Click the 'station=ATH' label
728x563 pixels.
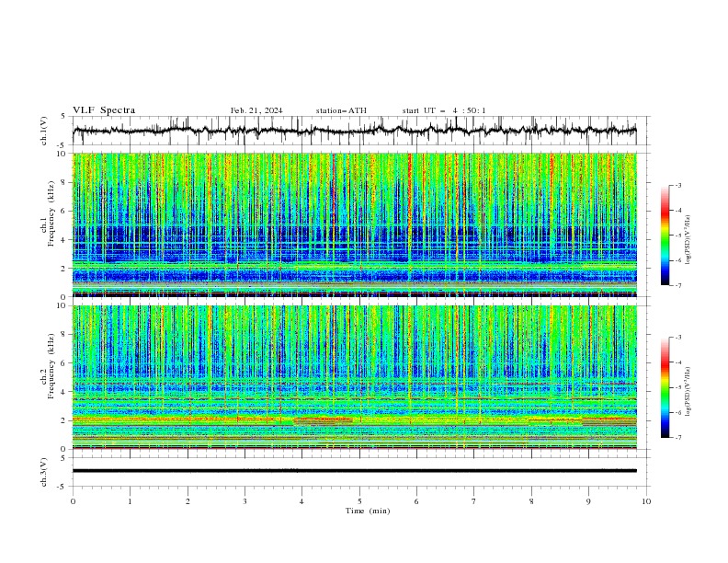341,110
